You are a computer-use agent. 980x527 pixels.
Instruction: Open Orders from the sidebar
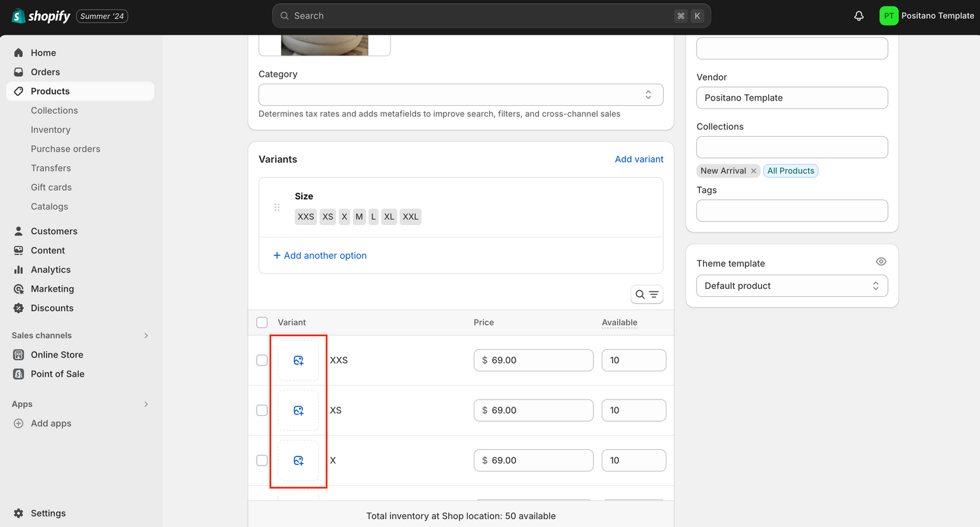(x=45, y=72)
